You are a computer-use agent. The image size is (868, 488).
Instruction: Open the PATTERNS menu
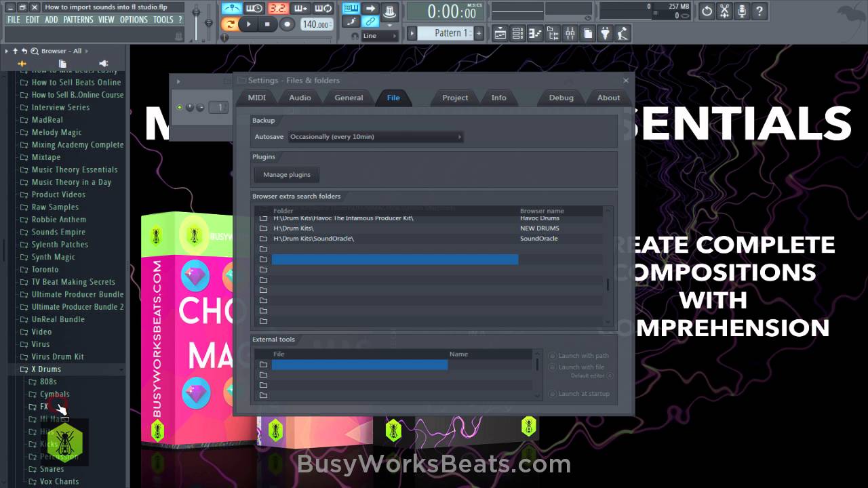point(78,20)
